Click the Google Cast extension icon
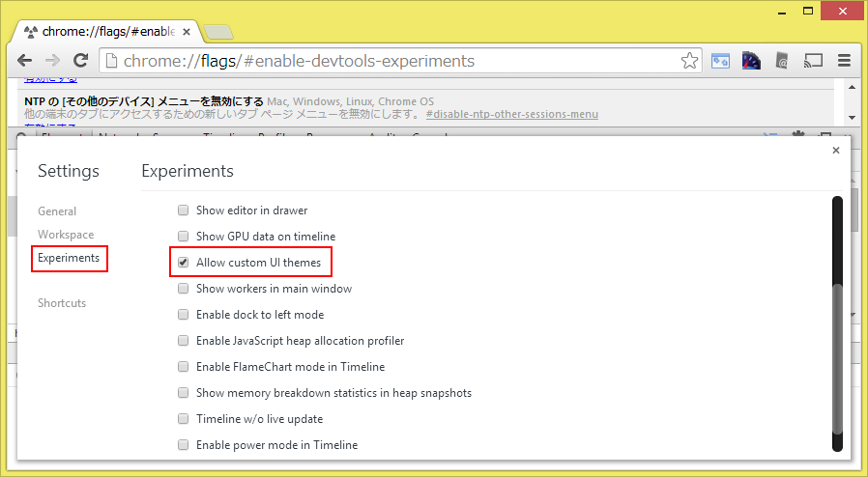The image size is (868, 477). [x=813, y=60]
